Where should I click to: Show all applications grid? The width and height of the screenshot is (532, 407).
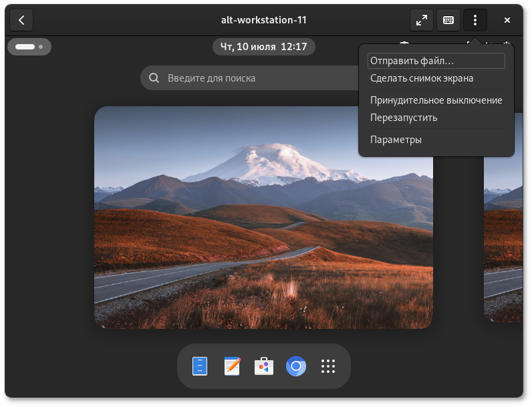(327, 366)
